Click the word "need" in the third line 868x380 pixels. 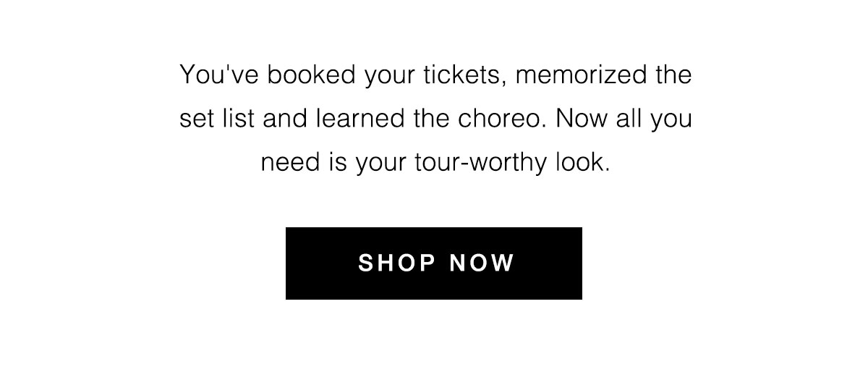click(x=287, y=162)
